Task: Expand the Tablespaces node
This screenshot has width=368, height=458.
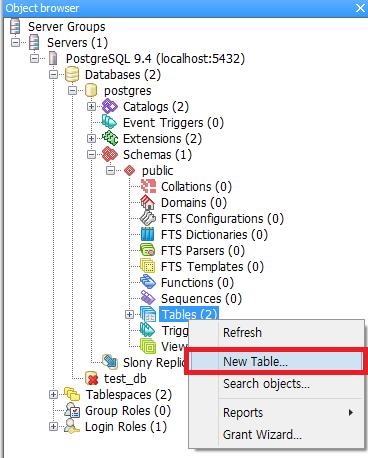Action: coord(53,395)
